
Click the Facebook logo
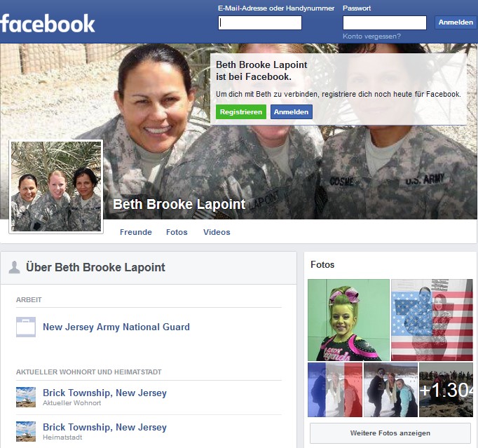tap(48, 23)
